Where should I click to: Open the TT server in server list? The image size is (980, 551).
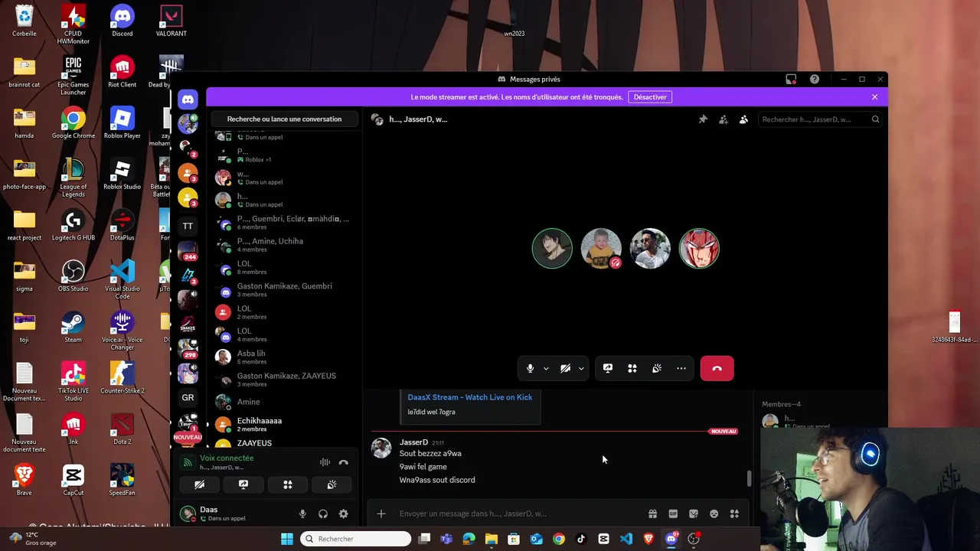click(188, 226)
